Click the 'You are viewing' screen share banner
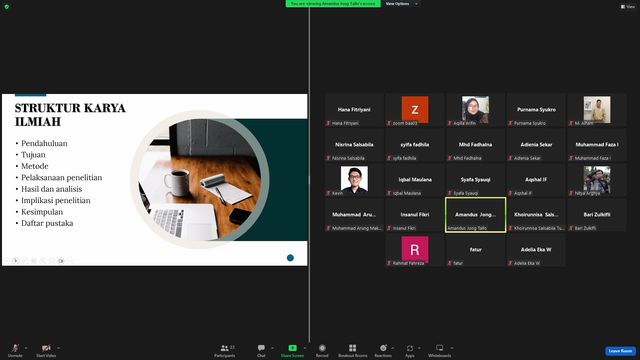Screen dimensions: 640x360 click(x=333, y=4)
